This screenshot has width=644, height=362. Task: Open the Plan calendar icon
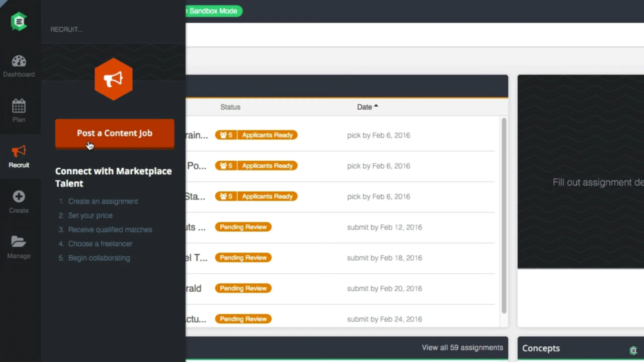click(19, 106)
